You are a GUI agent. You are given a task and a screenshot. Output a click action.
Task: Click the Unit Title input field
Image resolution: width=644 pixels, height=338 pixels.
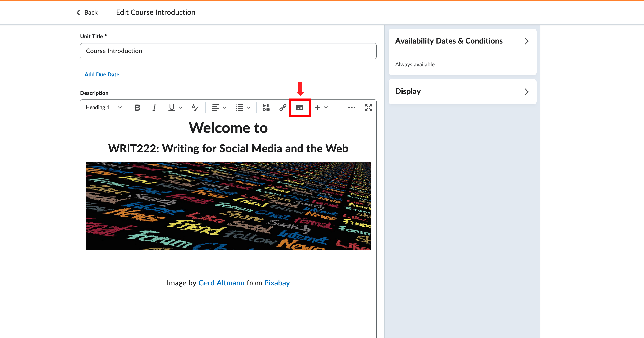click(x=228, y=51)
